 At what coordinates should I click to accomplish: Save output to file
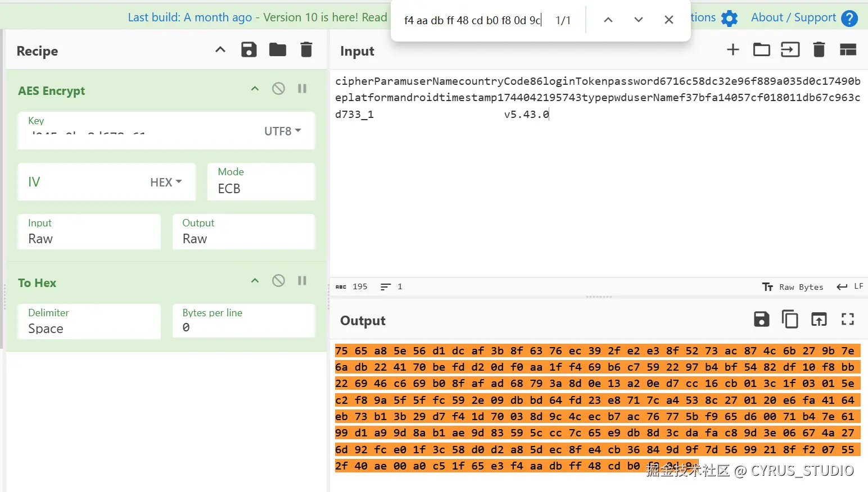tap(761, 320)
